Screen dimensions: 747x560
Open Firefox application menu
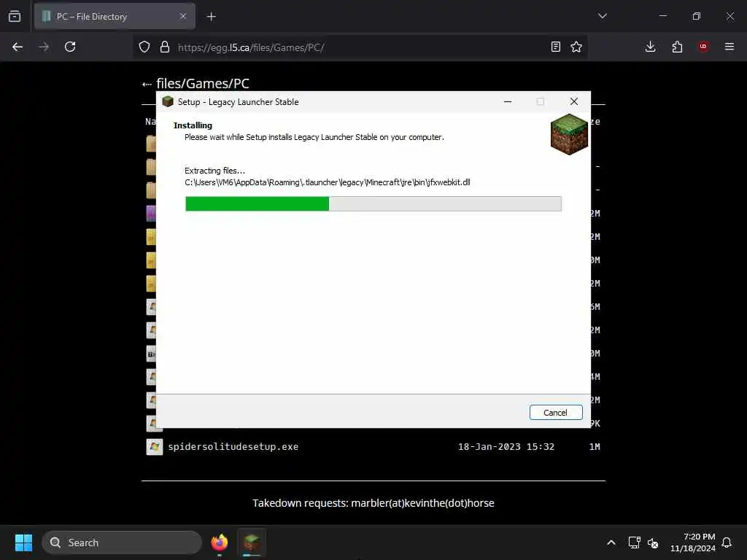click(x=729, y=47)
